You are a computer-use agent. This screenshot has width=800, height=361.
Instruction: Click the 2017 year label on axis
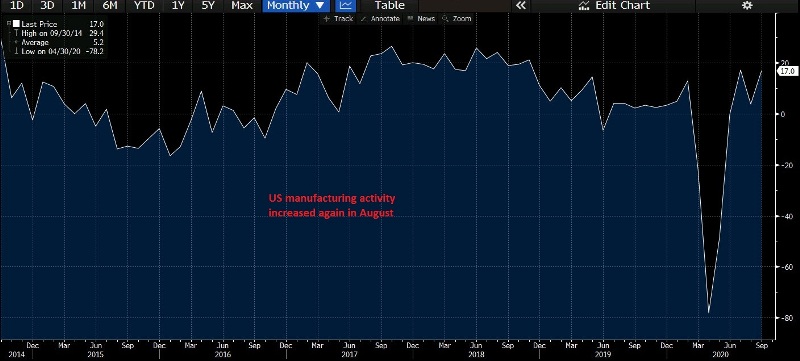pos(349,354)
